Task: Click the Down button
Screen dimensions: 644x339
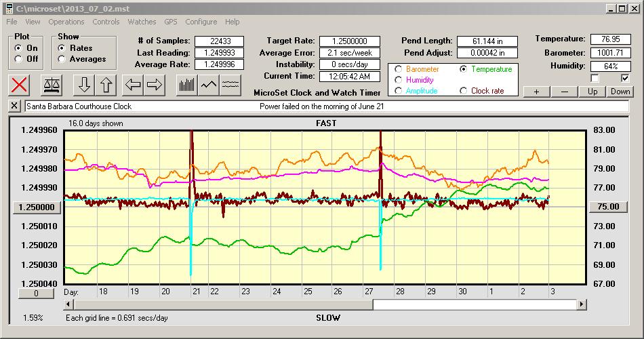Action: click(x=620, y=92)
